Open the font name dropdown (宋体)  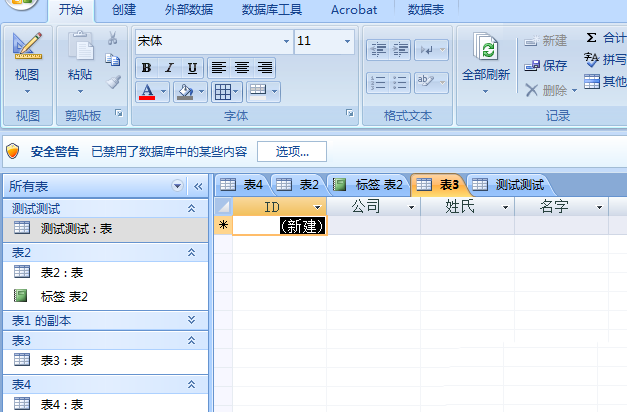[286, 42]
